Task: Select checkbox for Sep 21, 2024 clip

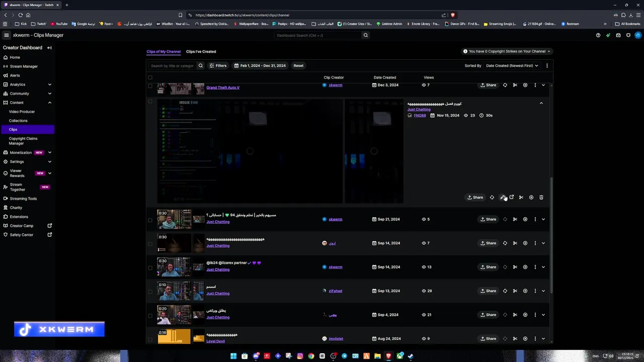Action: tap(150, 219)
